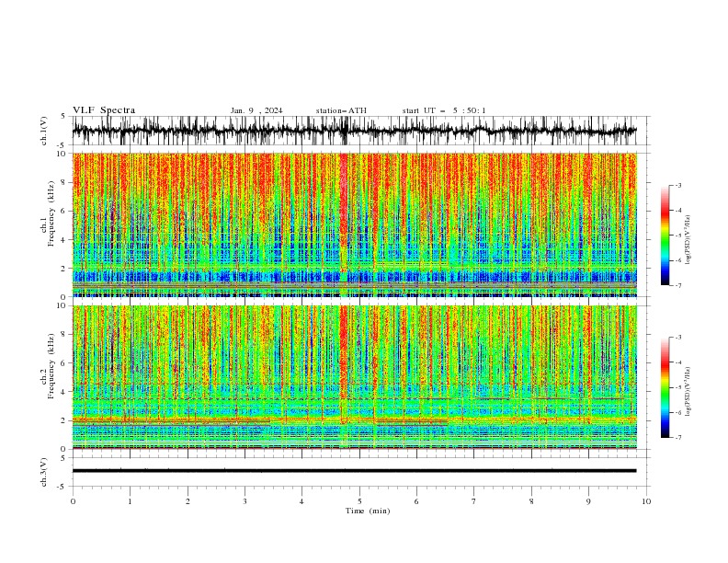Image resolution: width=728 pixels, height=563 pixels.
Task: Click time axis tick label "0"
Action: pyautogui.click(x=73, y=501)
